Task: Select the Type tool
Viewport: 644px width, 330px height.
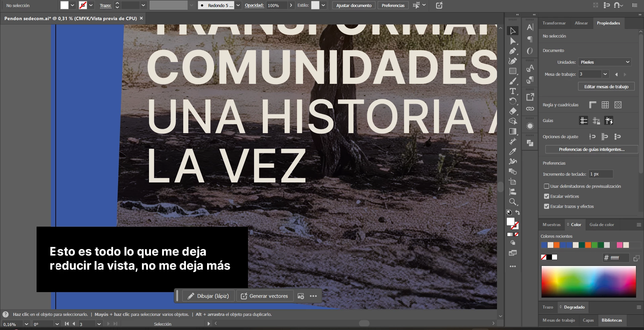Action: coord(513,91)
